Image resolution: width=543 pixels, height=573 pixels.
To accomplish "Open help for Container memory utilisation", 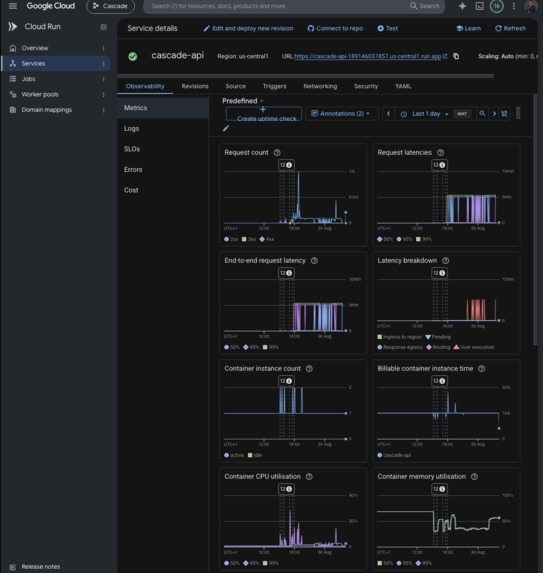I will coord(474,477).
